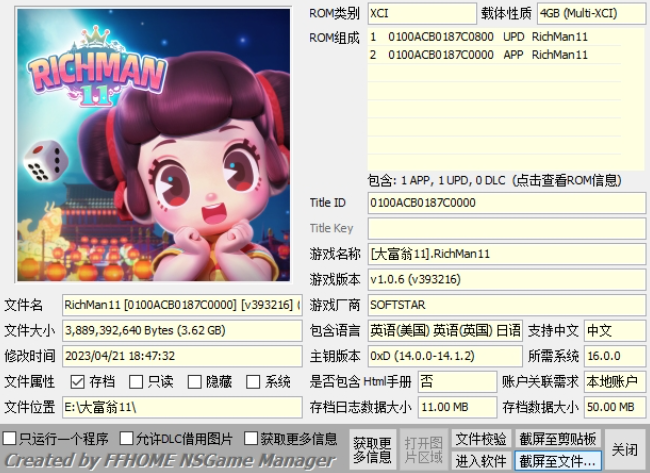Click the 存档日志数据大小 field 11.00 MB
Image resolution: width=650 pixels, height=473 pixels.
(458, 408)
